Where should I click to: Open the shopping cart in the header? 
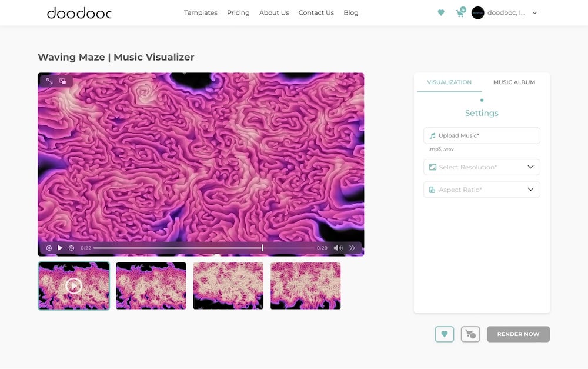coord(460,13)
